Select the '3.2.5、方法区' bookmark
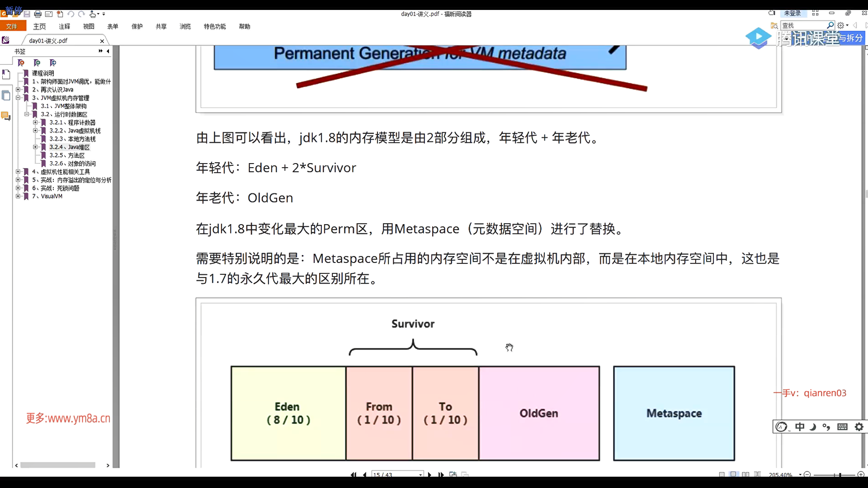The width and height of the screenshot is (868, 488). [x=67, y=155]
